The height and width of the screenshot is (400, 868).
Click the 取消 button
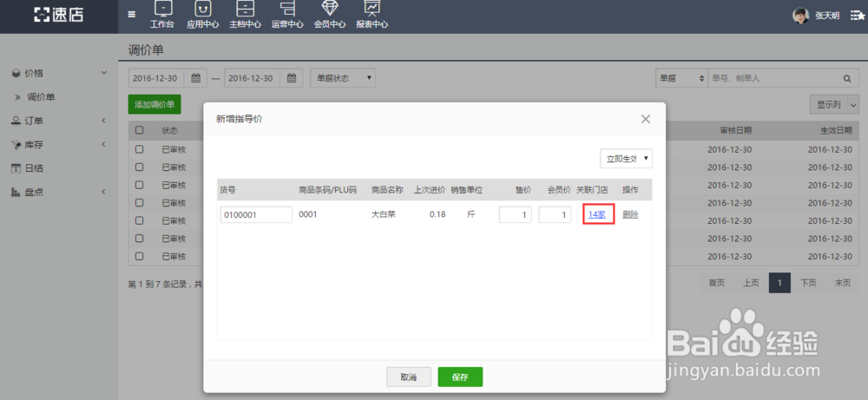click(409, 377)
